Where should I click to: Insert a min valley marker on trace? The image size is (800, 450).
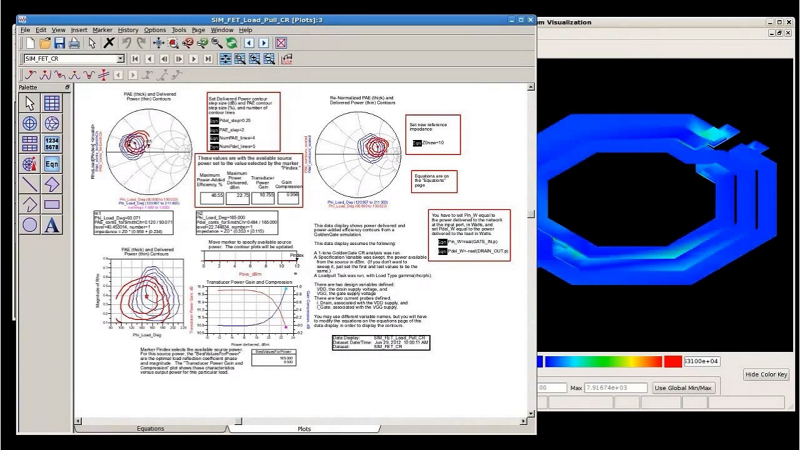90,76
